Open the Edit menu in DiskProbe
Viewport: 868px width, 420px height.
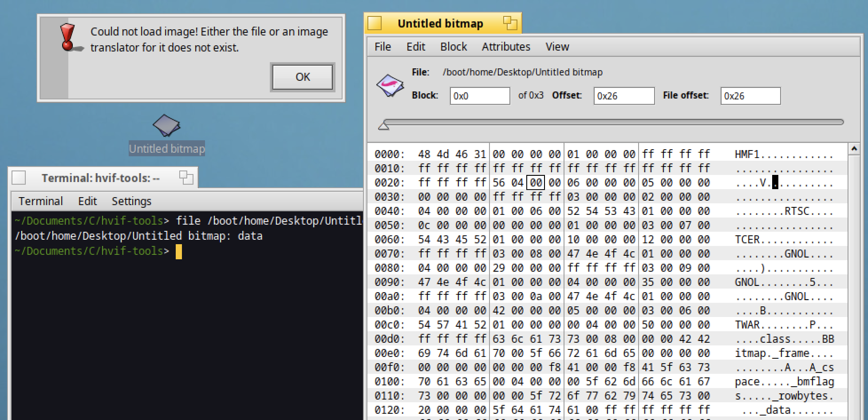pyautogui.click(x=416, y=47)
